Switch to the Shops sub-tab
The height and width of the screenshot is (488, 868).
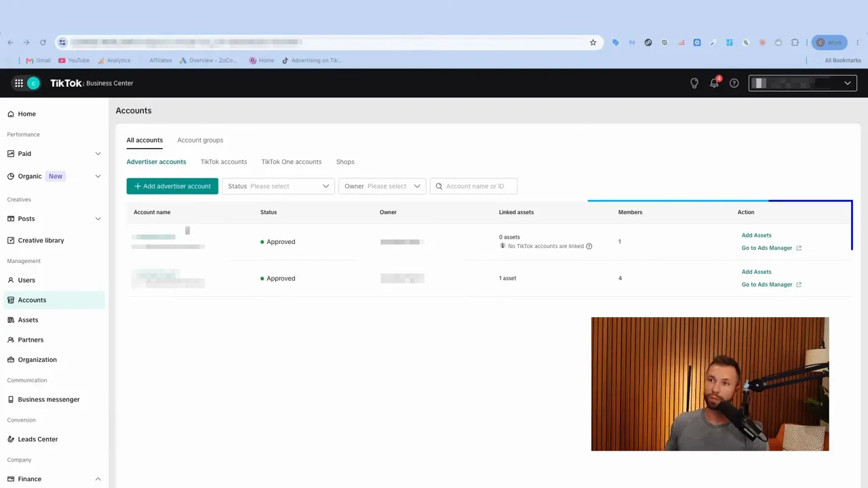coord(345,162)
